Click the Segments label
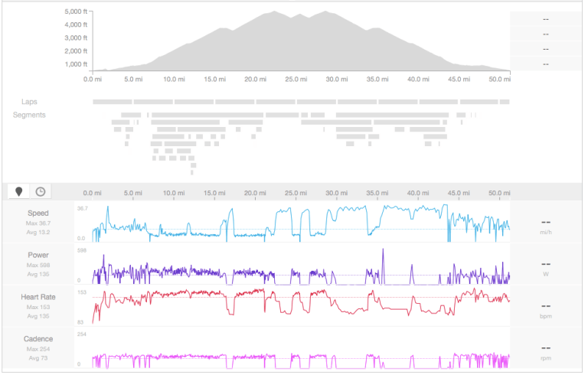588x378 pixels. 29,115
